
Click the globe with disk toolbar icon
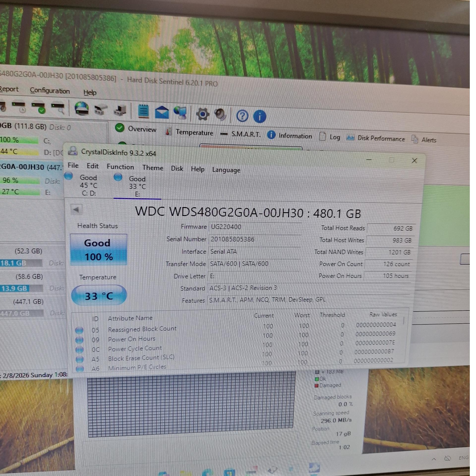[x=82, y=109]
